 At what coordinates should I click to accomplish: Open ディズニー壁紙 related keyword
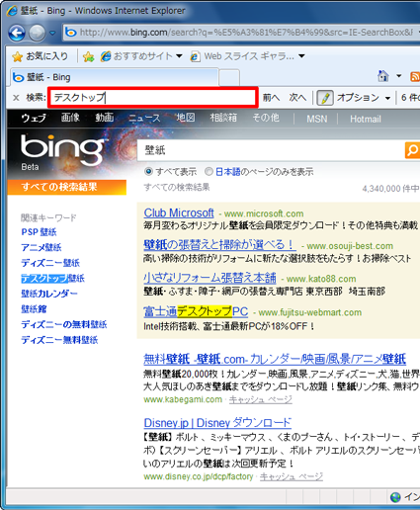50,263
